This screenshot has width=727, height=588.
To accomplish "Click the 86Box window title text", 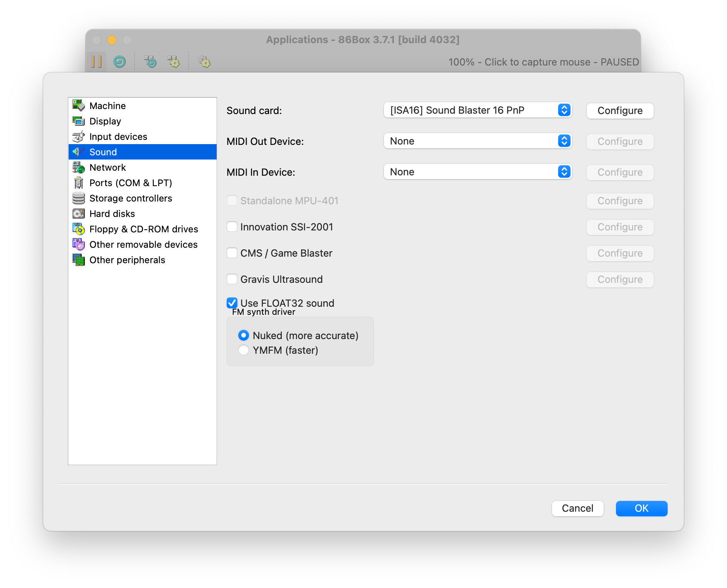I will (363, 40).
